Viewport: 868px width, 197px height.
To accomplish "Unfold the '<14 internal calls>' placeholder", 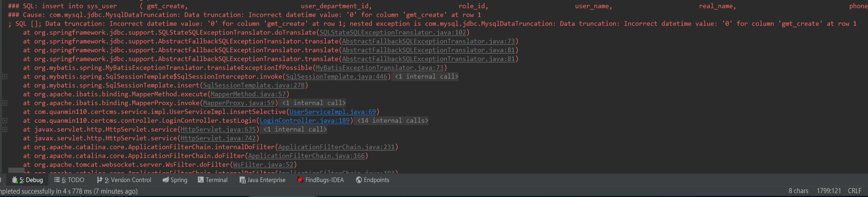I will point(393,120).
